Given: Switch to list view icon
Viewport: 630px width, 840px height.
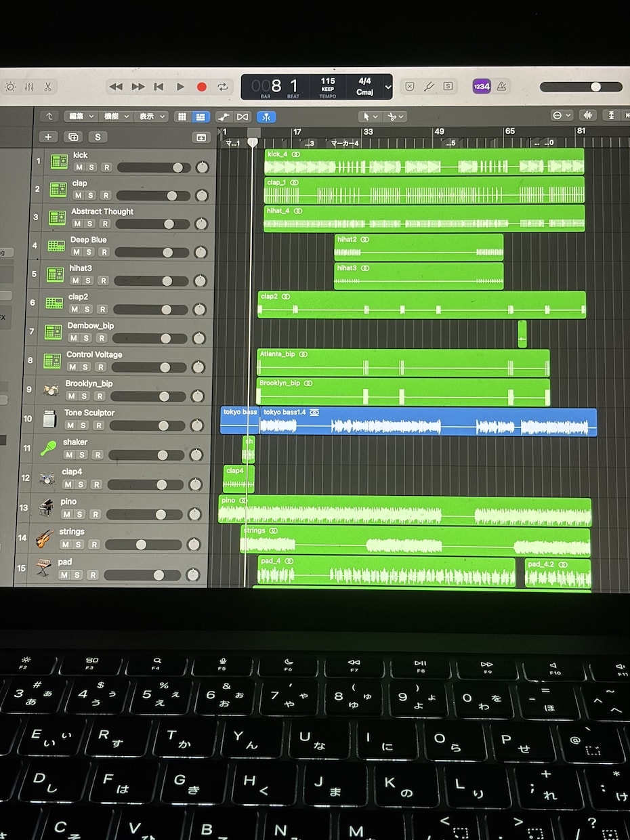Looking at the screenshot, I should pyautogui.click(x=201, y=117).
